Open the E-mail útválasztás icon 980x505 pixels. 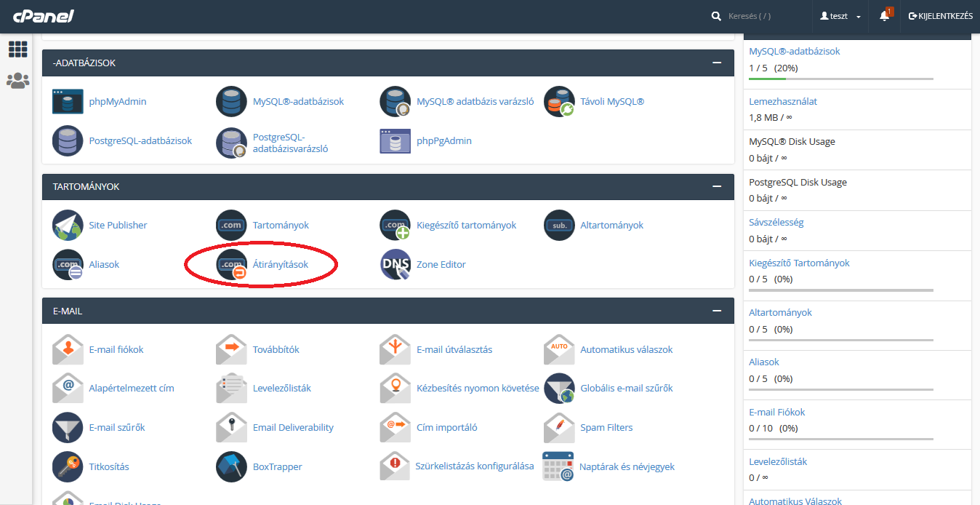[x=395, y=349]
